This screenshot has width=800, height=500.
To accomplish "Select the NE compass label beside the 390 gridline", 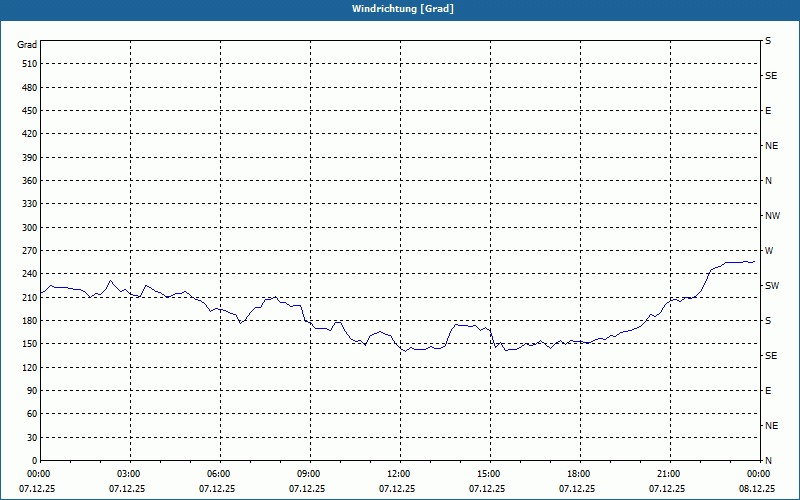I will (771, 145).
